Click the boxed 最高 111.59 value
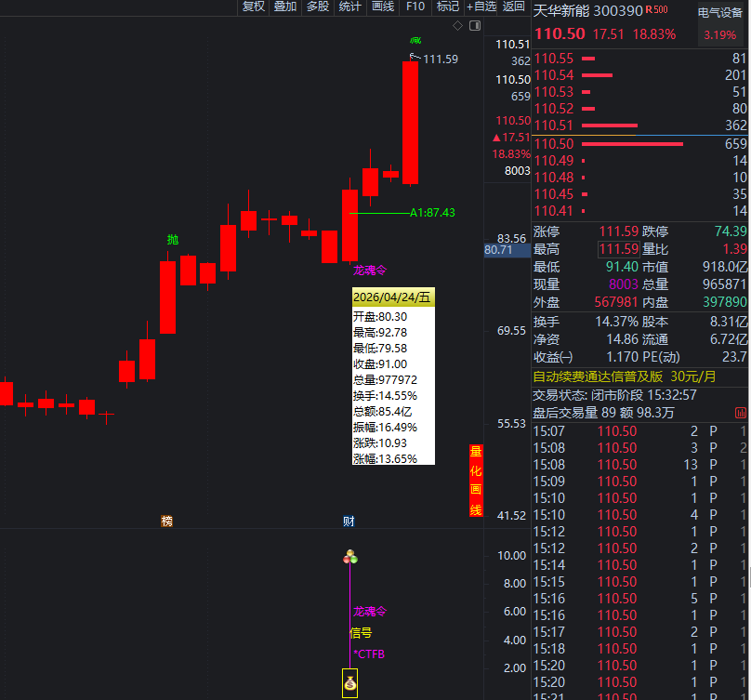The height and width of the screenshot is (700, 751). [619, 249]
